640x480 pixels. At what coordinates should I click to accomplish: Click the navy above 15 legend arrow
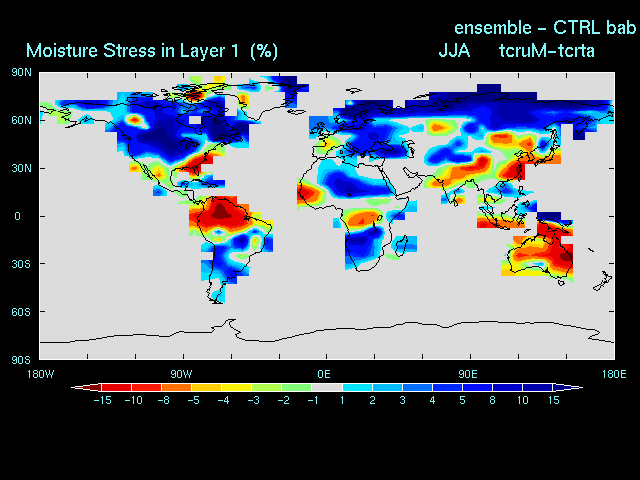pyautogui.click(x=568, y=387)
